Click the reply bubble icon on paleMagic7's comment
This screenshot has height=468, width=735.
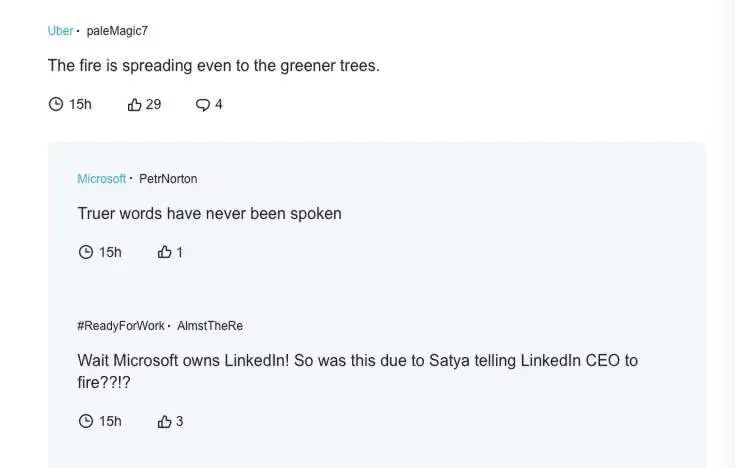click(203, 104)
